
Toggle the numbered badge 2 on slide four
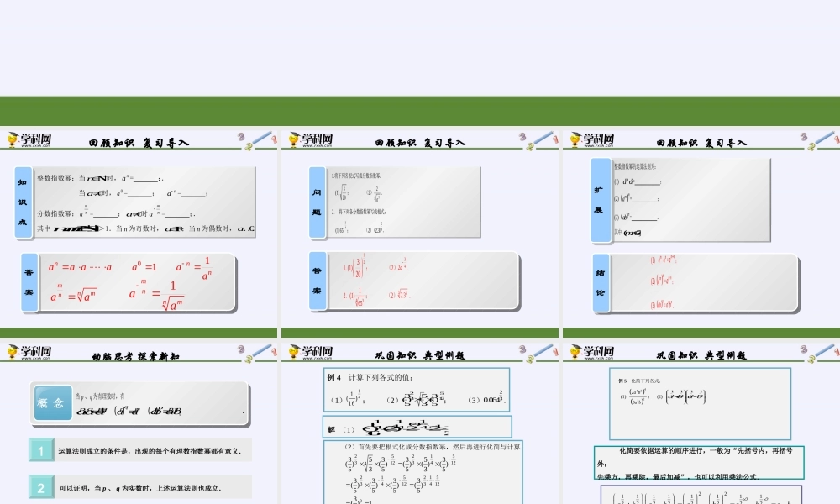click(41, 486)
